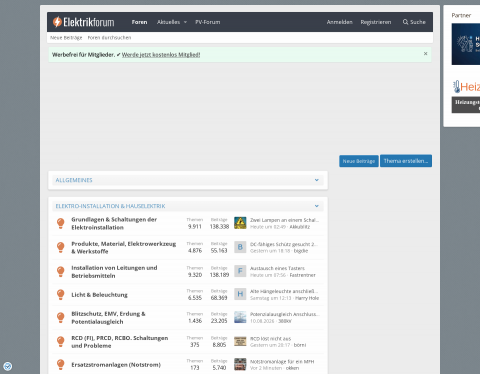
Task: Go to PV-Forum in navigation
Action: pos(208,22)
